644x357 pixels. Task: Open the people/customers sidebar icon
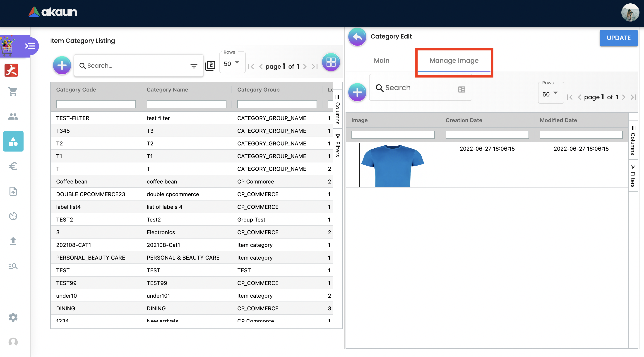coord(13,116)
